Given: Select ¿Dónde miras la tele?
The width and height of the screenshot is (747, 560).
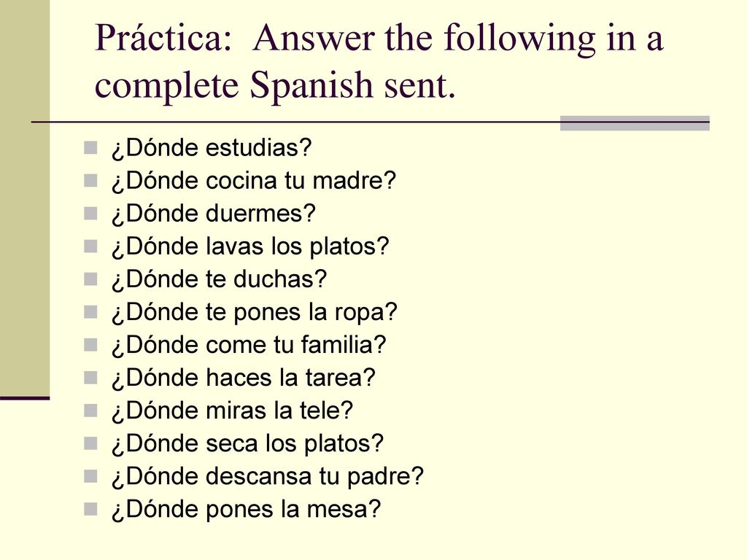Looking at the screenshot, I should point(233,411).
